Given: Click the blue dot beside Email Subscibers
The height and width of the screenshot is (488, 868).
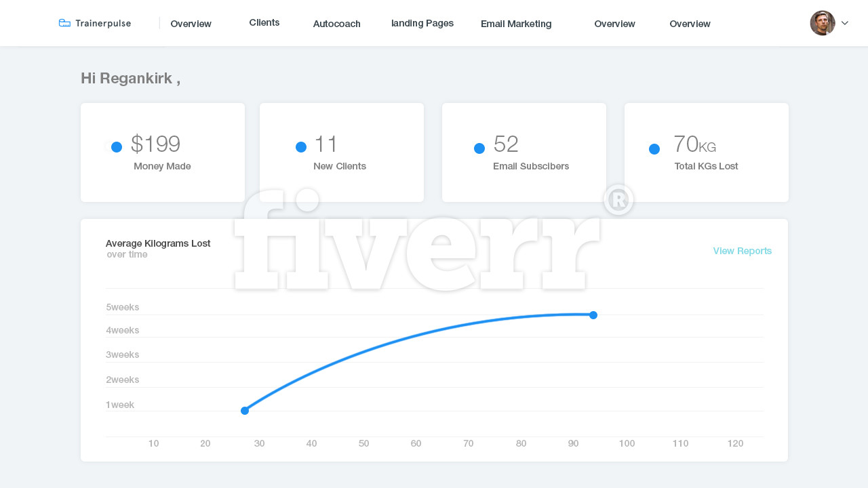Looking at the screenshot, I should click(x=479, y=148).
